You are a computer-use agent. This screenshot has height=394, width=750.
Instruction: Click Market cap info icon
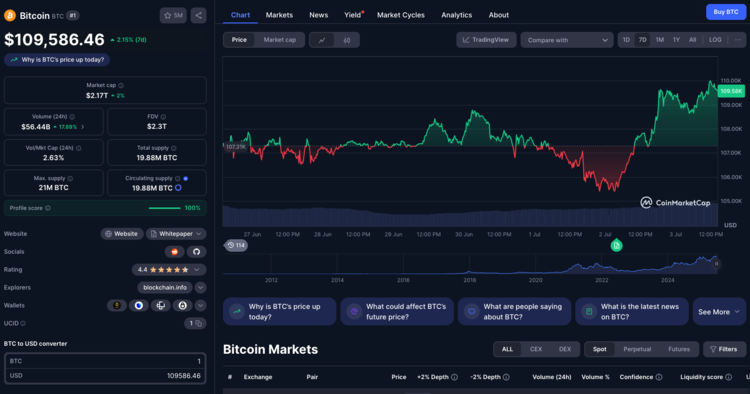121,86
